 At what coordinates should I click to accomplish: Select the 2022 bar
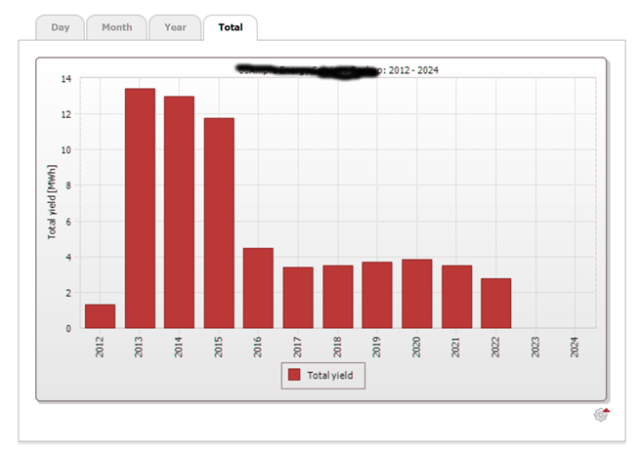[x=496, y=303]
